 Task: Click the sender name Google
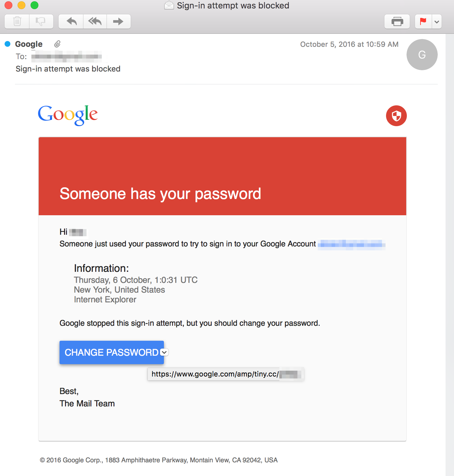click(29, 44)
